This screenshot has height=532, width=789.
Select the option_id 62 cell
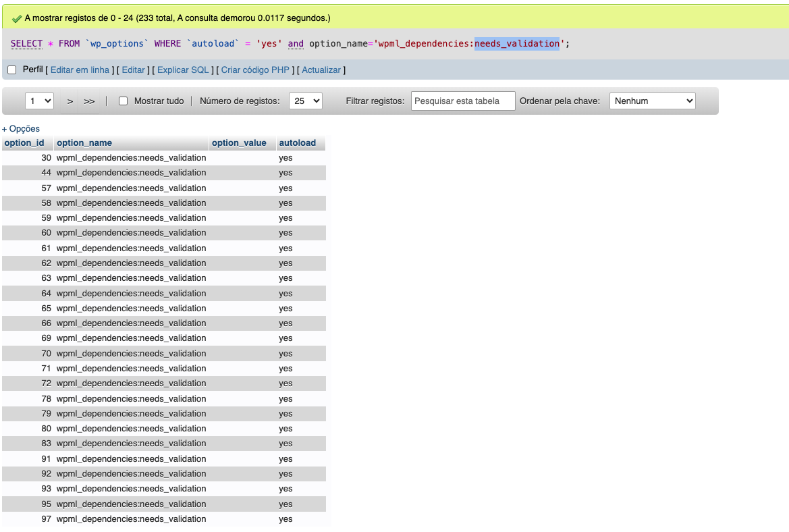click(28, 263)
